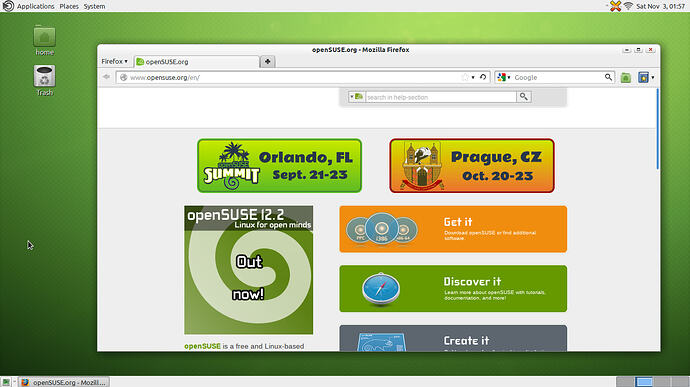Click the Discover it button
Viewport: 690px width, 387px height.
[453, 288]
